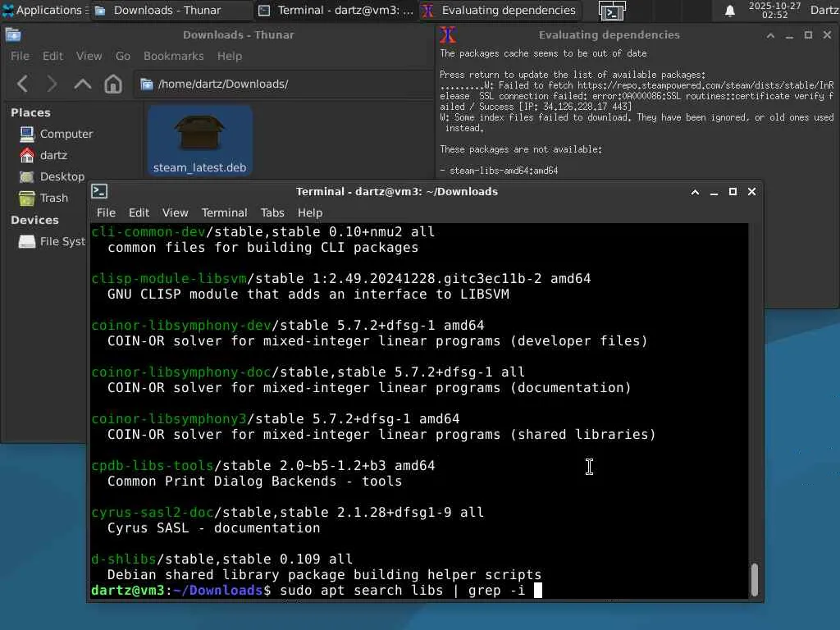Click the Terminal window icon in title bar
The image size is (840, 630).
tap(99, 191)
